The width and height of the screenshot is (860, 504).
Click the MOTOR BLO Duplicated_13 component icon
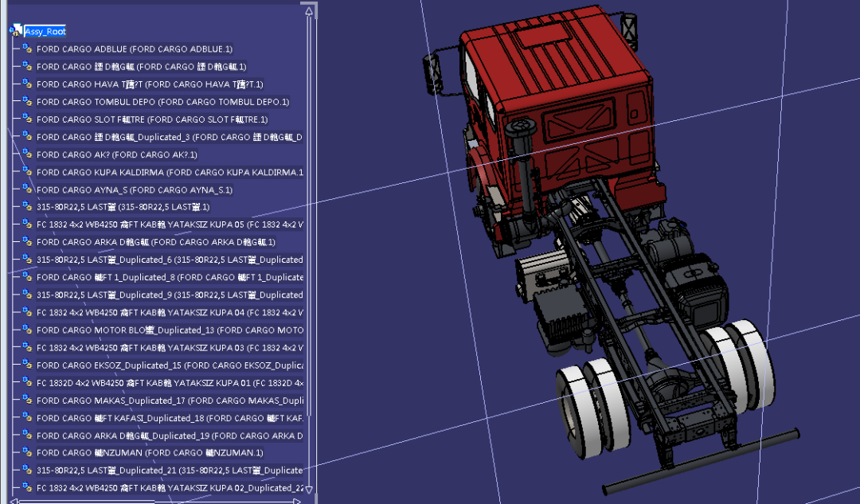click(27, 330)
